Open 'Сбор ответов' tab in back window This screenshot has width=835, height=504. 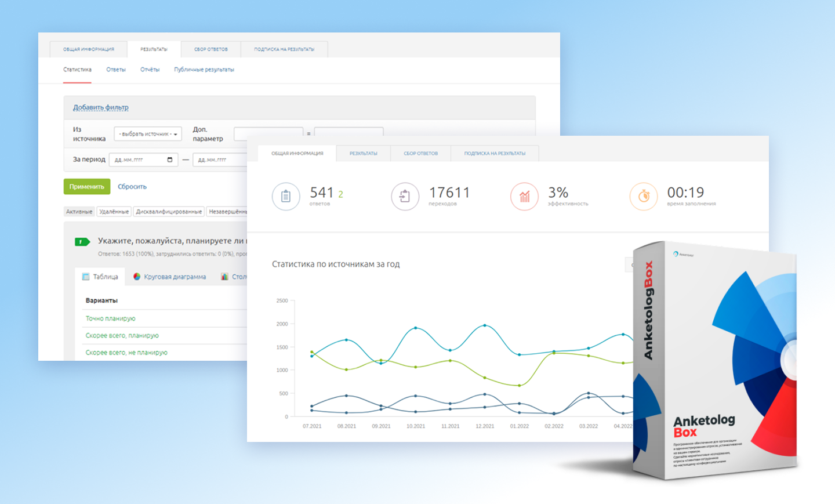(x=210, y=49)
